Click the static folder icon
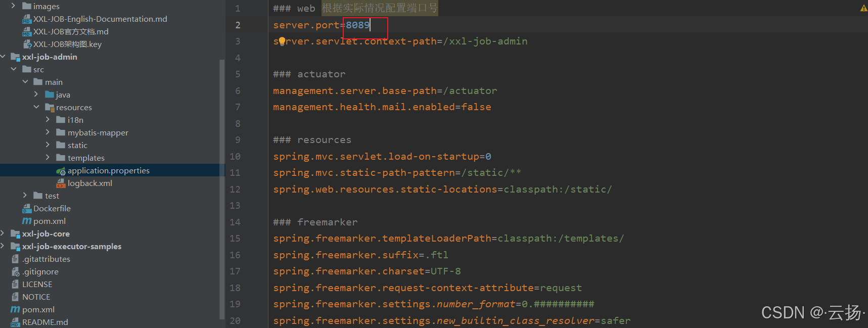The height and width of the screenshot is (328, 868). (x=61, y=145)
